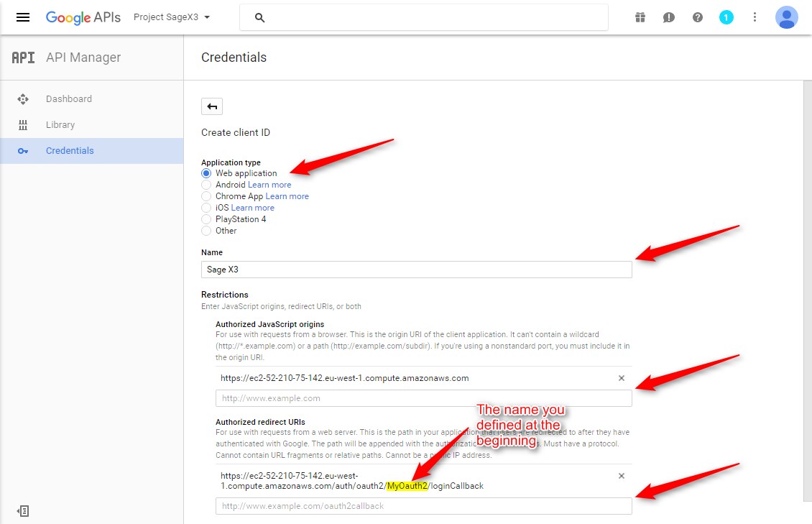
Task: Open the help question mark icon
Action: click(698, 17)
